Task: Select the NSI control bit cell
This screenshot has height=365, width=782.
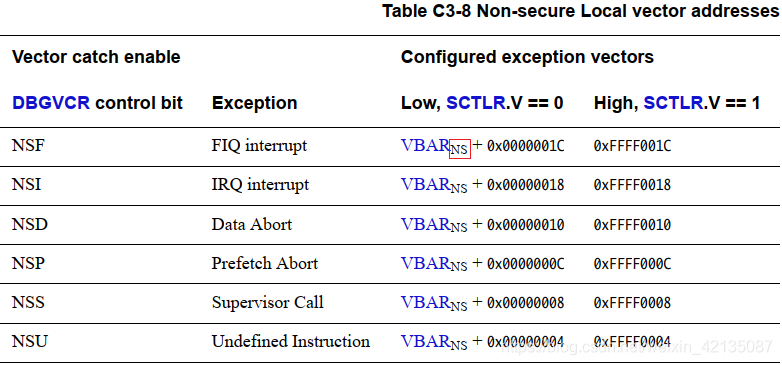Action: pyautogui.click(x=26, y=184)
